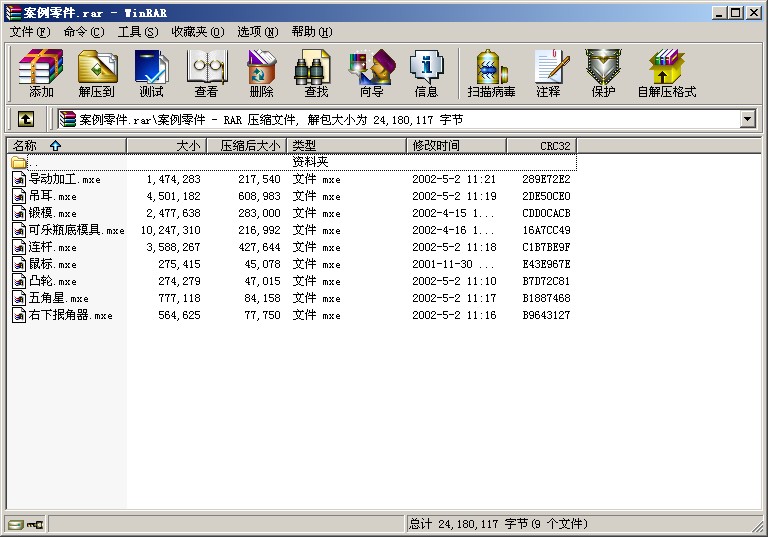Click the key icon in status bar
768x537 pixels.
point(35,525)
